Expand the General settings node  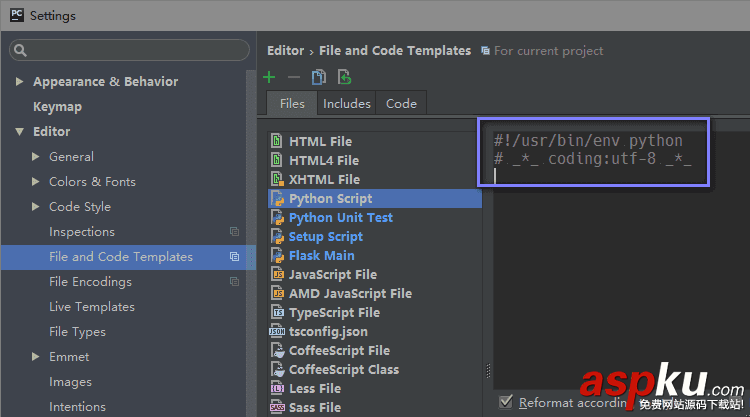[x=35, y=156]
